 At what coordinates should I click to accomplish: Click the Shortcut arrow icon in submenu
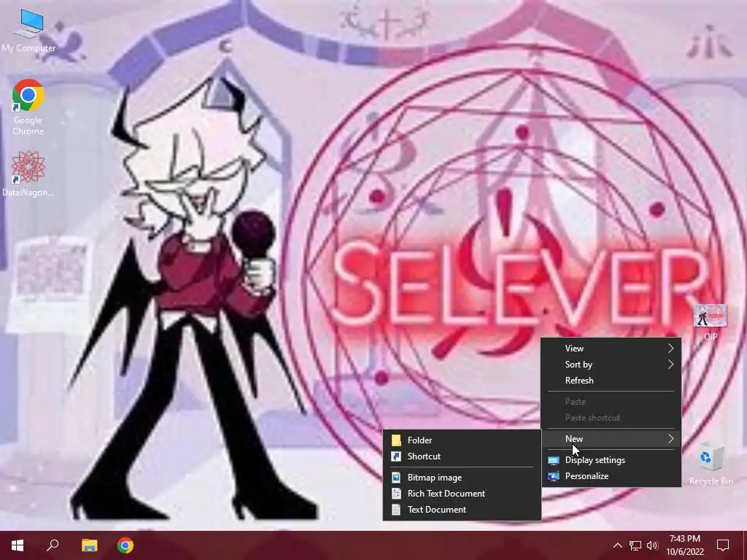(x=396, y=456)
